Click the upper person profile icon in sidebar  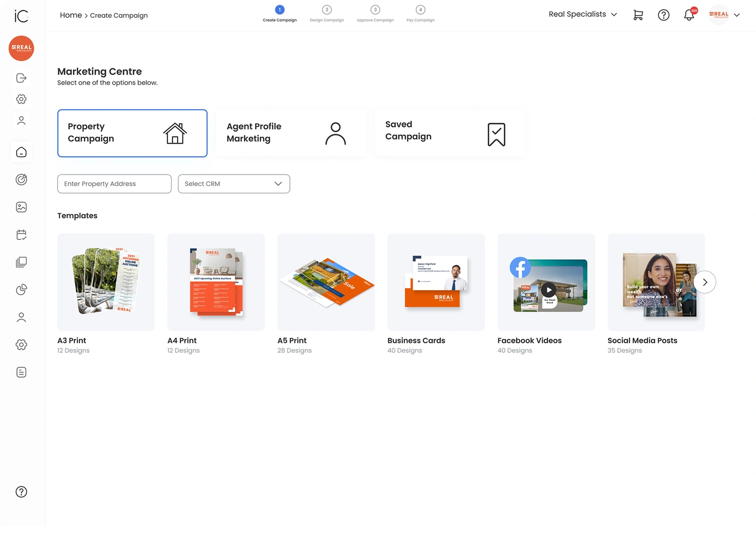pos(22,120)
